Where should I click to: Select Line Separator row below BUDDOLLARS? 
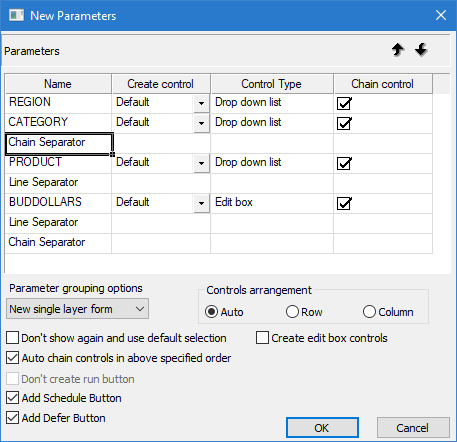(58, 223)
